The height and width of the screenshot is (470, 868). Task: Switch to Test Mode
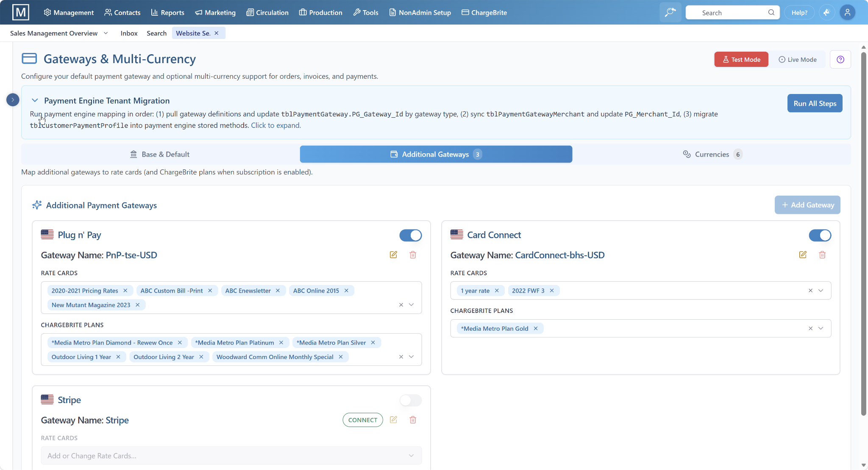[x=741, y=60]
